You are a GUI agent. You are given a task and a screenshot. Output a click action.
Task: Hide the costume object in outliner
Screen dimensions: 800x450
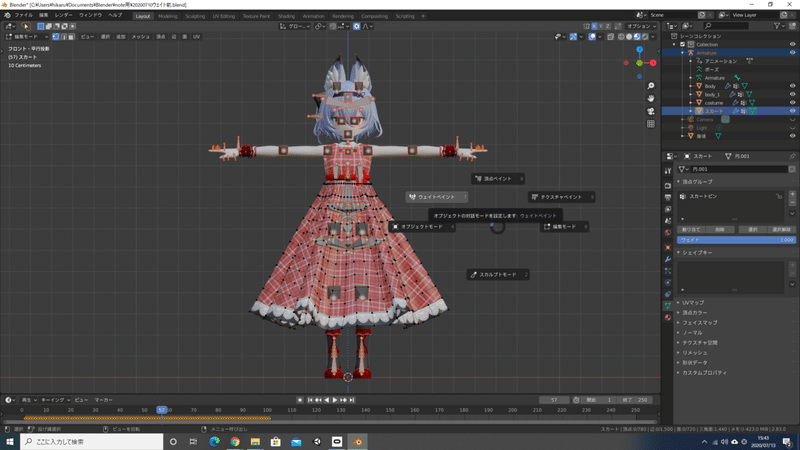tap(793, 103)
